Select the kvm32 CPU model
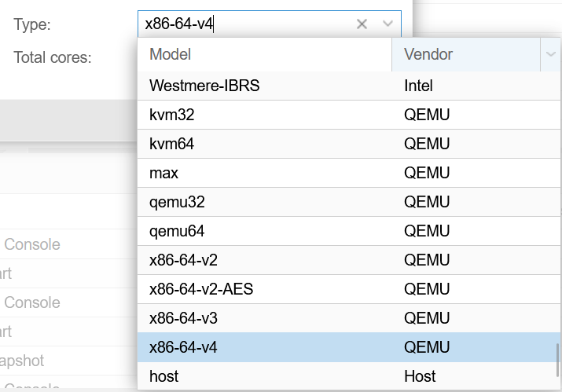562x392 pixels. pos(349,115)
